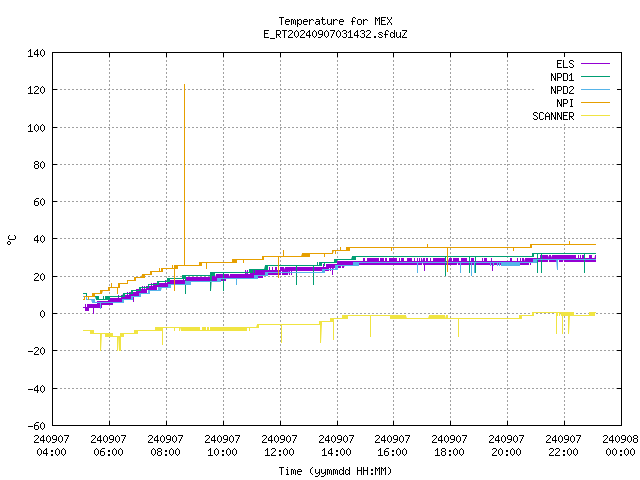
Task: Click the green NPD1 legend line sample
Action: point(595,77)
